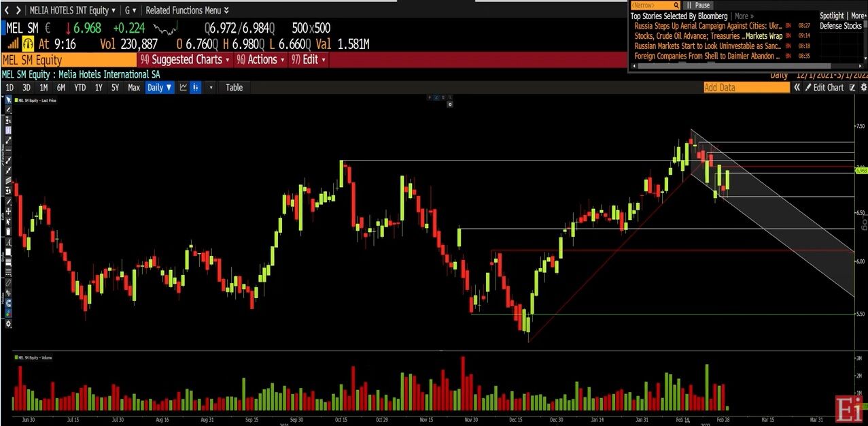Pause the news feed

[x=698, y=5]
